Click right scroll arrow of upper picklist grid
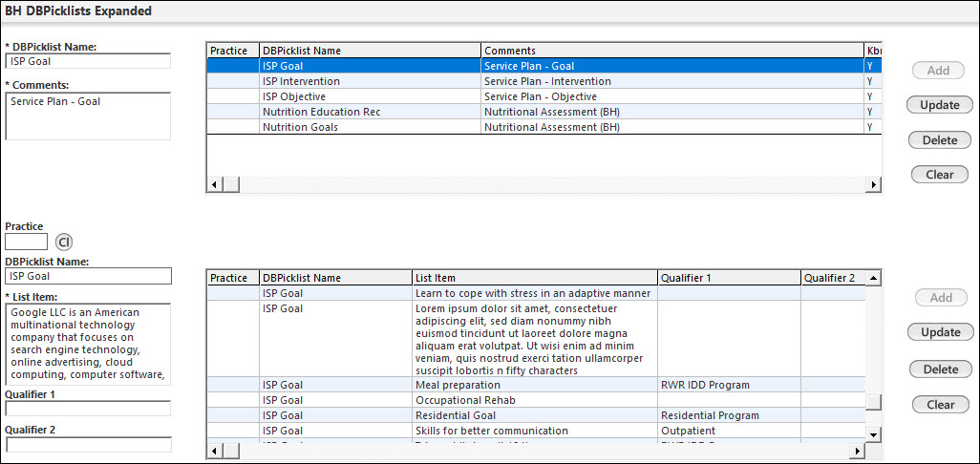 point(872,184)
